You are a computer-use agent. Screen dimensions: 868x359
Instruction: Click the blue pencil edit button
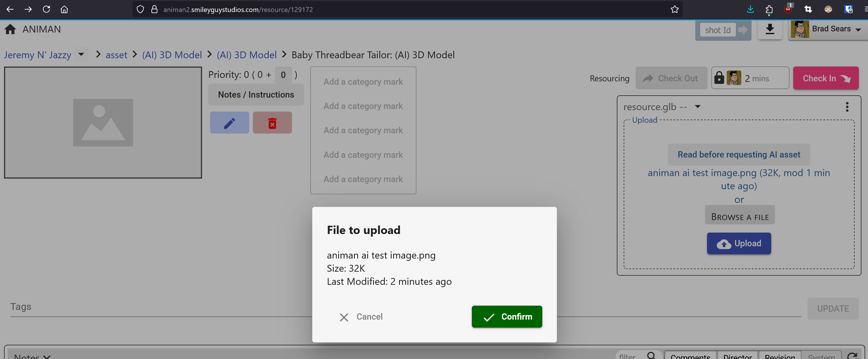pyautogui.click(x=229, y=123)
